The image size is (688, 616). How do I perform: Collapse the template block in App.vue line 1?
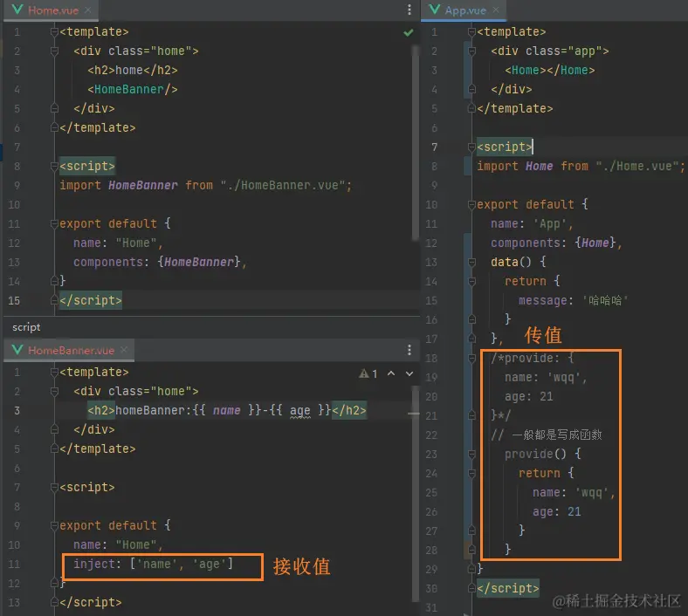[471, 32]
